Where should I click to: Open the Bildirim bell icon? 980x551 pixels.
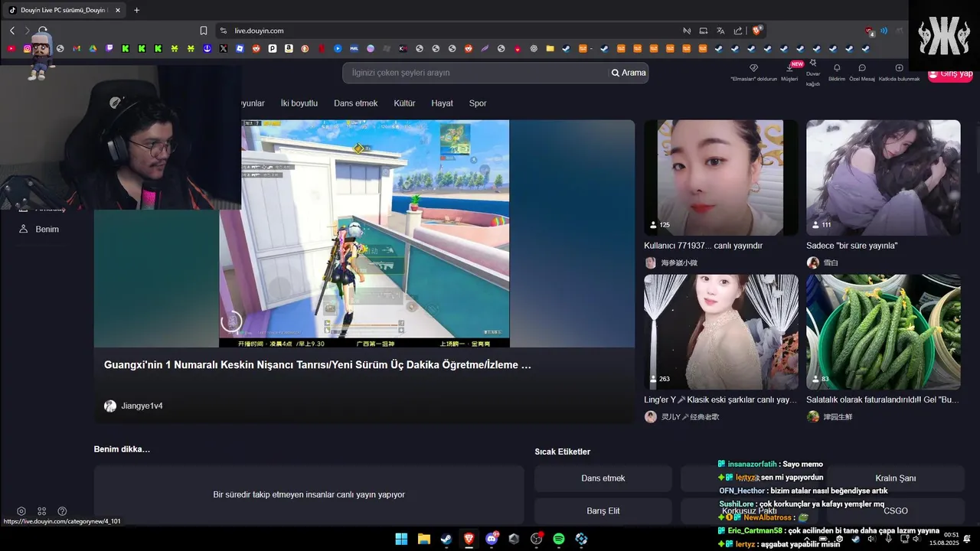click(x=837, y=68)
